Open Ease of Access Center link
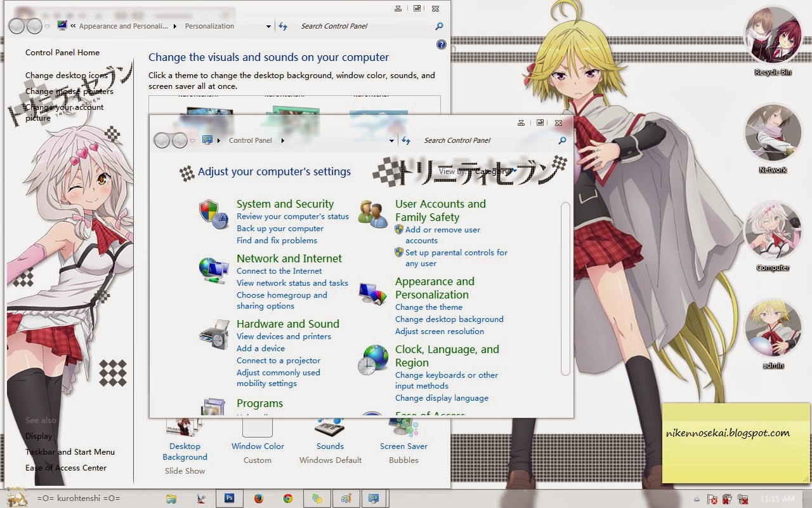Image resolution: width=812 pixels, height=508 pixels. click(66, 468)
